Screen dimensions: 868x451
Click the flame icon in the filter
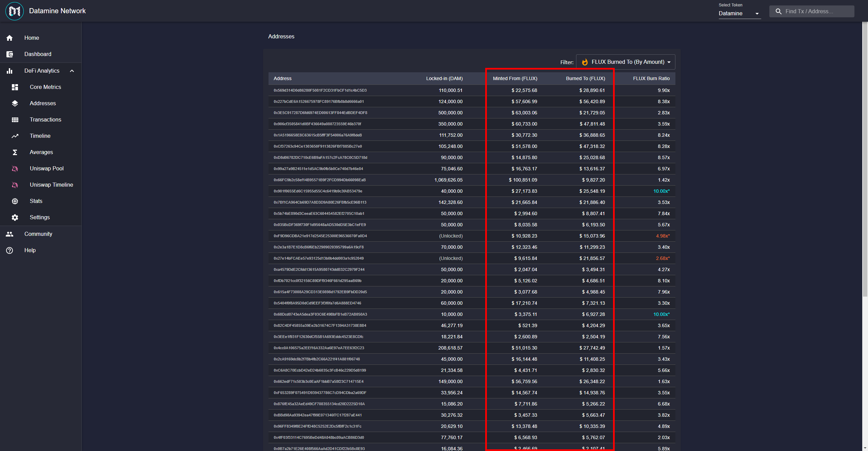pyautogui.click(x=585, y=62)
